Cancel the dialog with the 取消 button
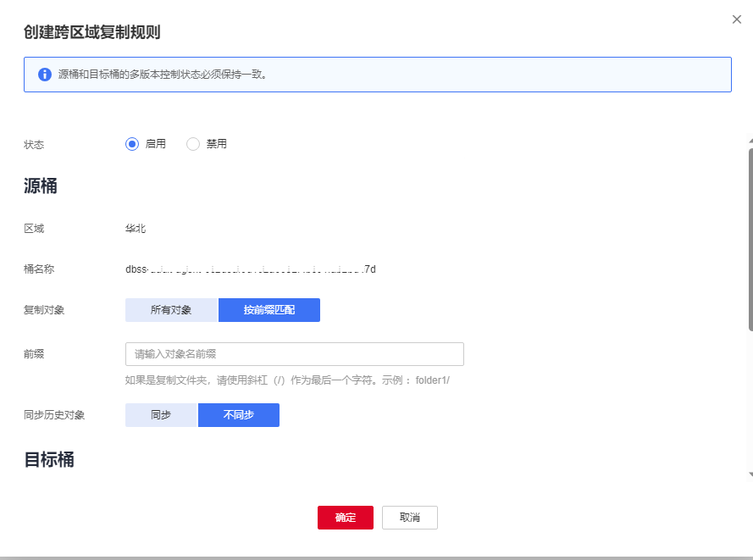The height and width of the screenshot is (560, 753). click(x=409, y=518)
